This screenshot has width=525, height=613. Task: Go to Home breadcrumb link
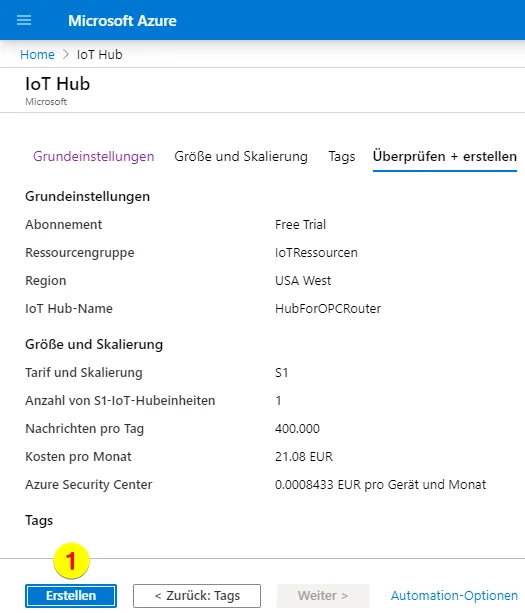click(x=37, y=54)
